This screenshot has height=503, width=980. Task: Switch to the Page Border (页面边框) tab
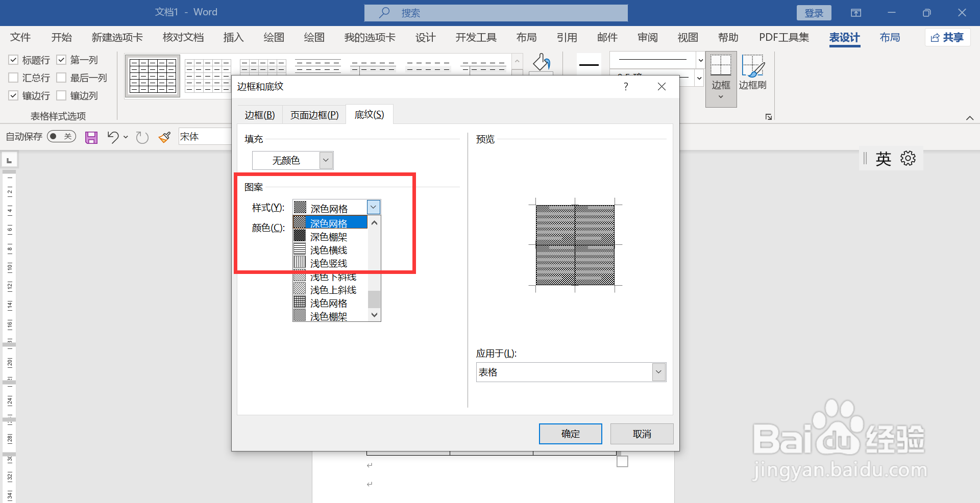(x=314, y=115)
